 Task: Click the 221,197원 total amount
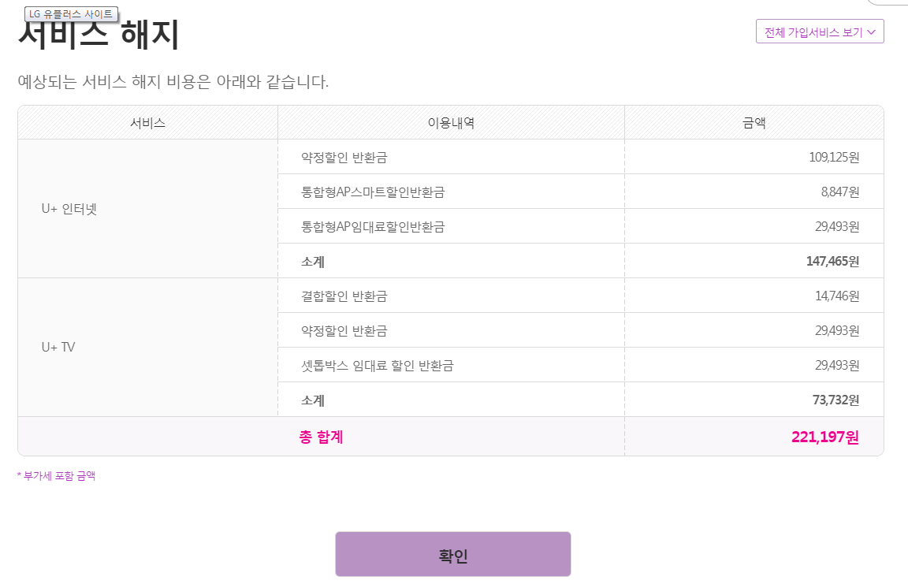[824, 437]
